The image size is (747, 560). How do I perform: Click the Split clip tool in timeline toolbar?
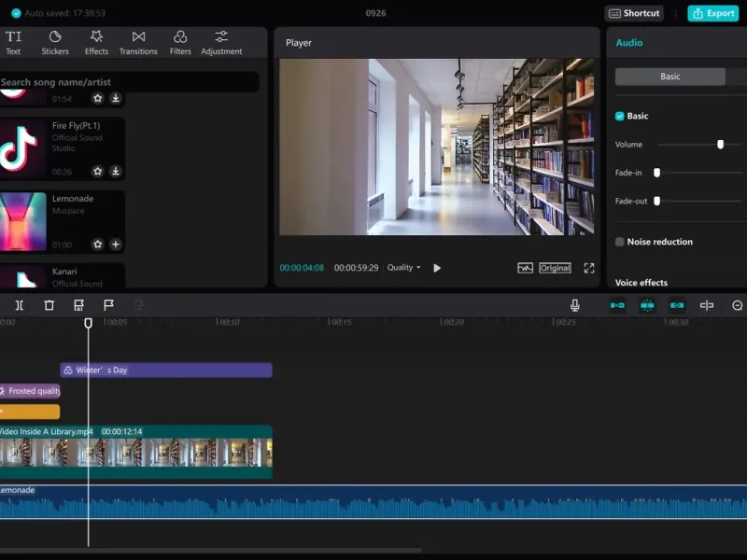tap(19, 305)
